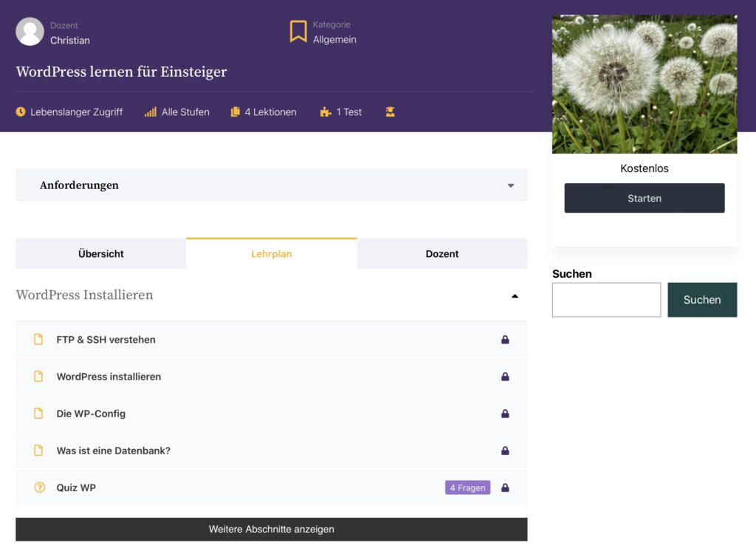Viewport: 756px width, 551px height.
Task: Click the Kostenlos price label
Action: point(645,168)
